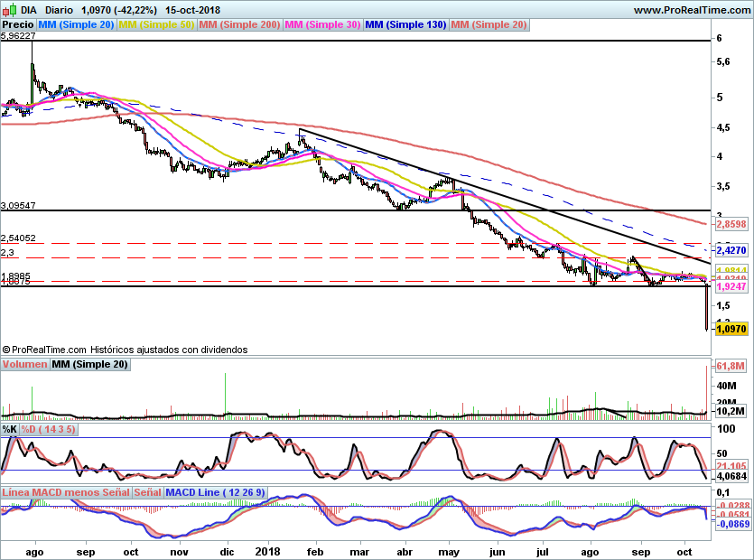Image resolution: width=754 pixels, height=560 pixels.
Task: Select the %D (14 3 5) label
Action: tap(48, 429)
